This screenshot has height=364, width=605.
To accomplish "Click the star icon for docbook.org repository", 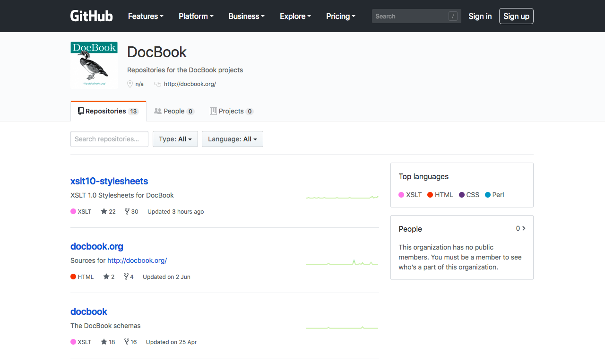I will coord(106,277).
